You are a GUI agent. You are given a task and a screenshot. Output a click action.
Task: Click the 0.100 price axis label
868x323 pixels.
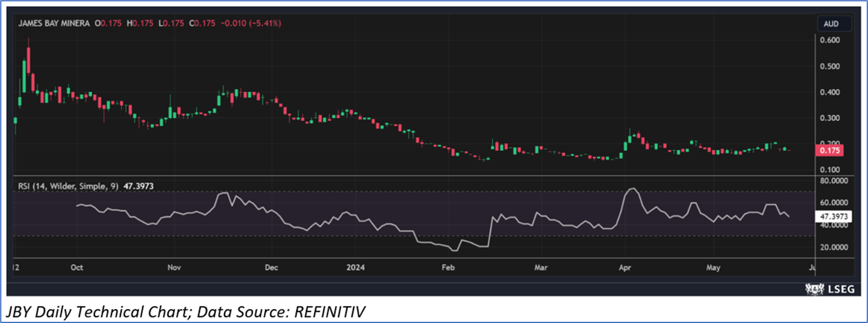831,170
